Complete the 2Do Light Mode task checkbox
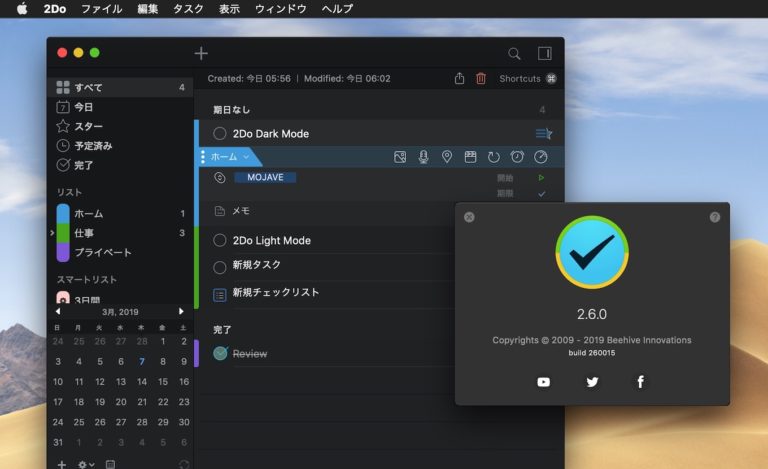The width and height of the screenshot is (768, 469). (220, 240)
